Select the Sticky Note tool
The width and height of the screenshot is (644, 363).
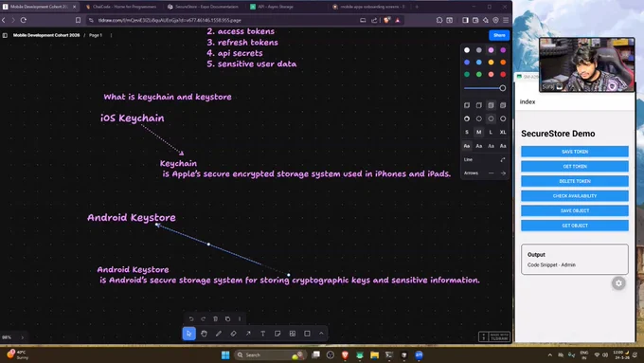tap(277, 334)
